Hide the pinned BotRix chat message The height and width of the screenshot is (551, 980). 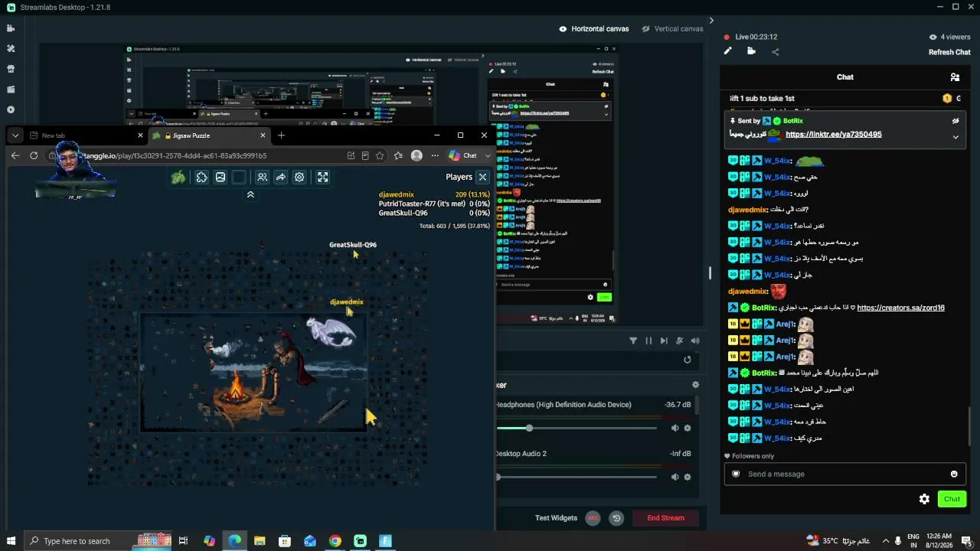click(x=955, y=121)
